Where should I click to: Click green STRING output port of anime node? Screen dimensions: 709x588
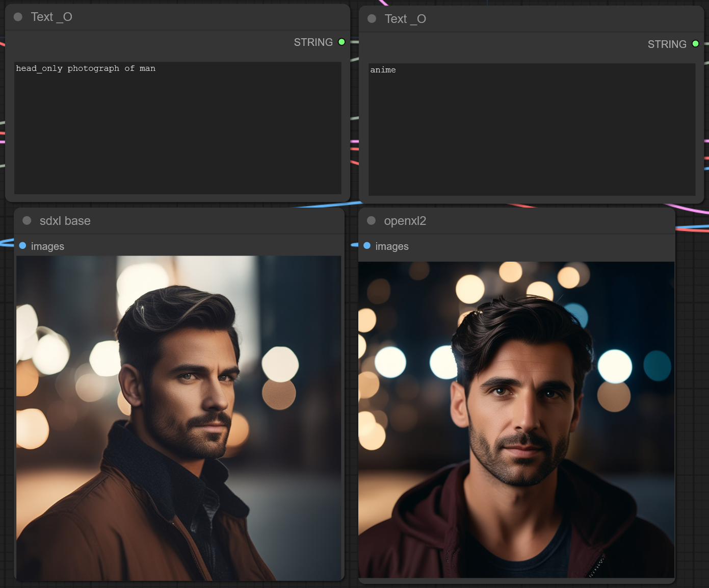tap(695, 44)
